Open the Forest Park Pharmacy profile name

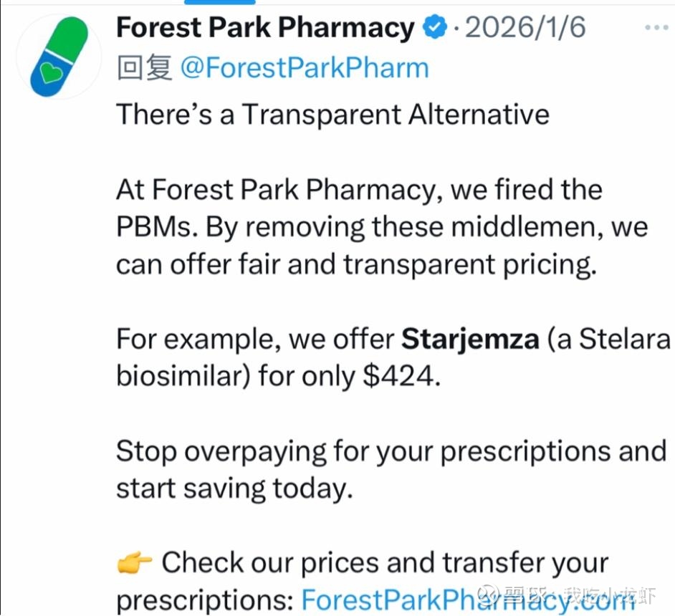point(265,29)
